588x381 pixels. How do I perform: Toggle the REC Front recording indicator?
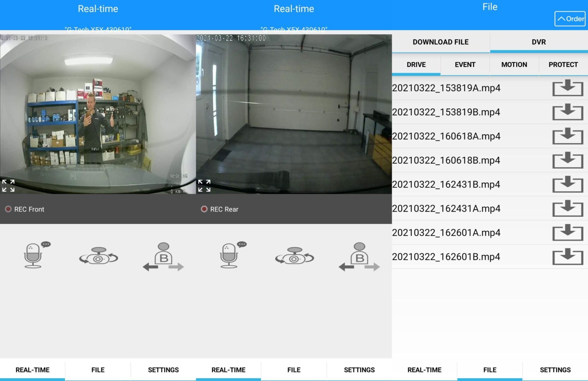click(8, 209)
